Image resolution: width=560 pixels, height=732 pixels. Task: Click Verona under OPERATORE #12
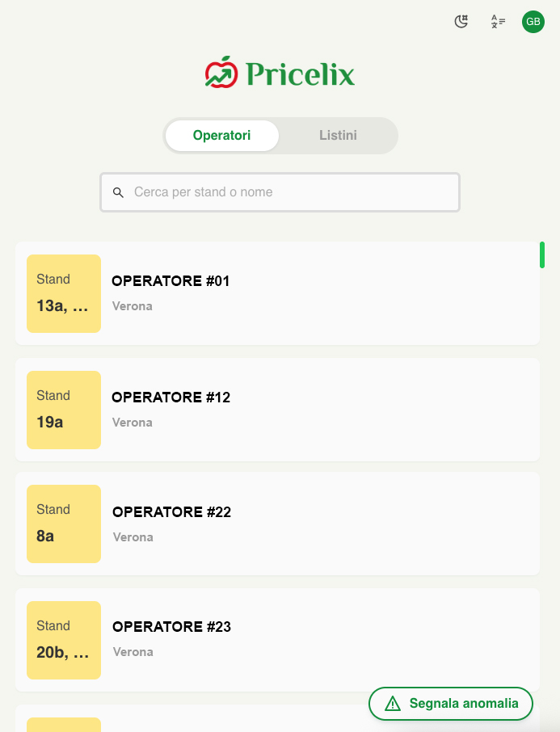point(133,423)
